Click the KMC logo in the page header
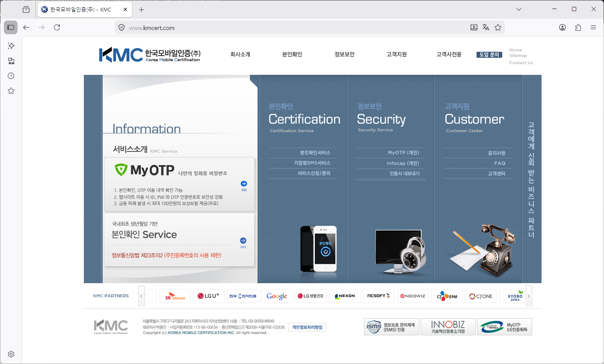Image resolution: width=604 pixels, height=364 pixels. tap(150, 55)
